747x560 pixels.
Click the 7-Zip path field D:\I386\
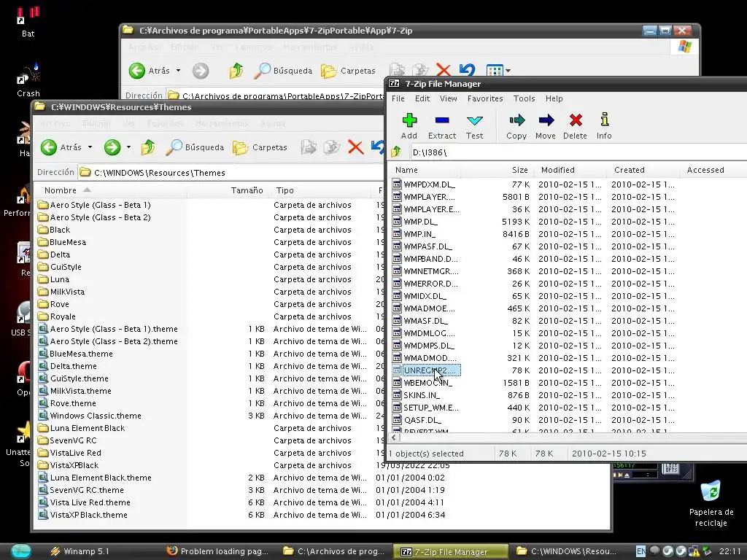click(x=578, y=152)
